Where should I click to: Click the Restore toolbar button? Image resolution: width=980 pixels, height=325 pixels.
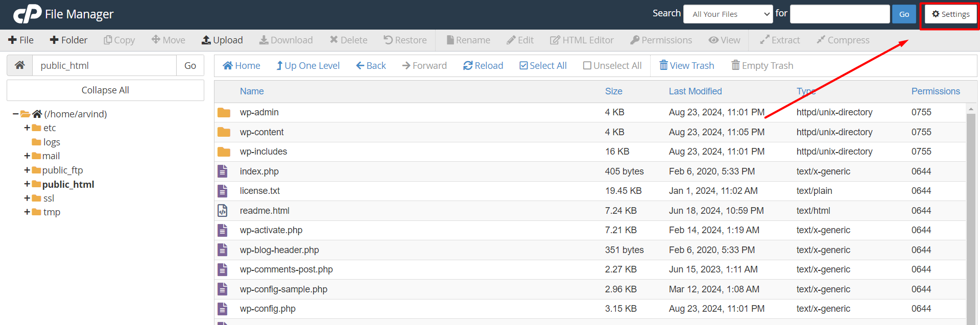tap(405, 40)
